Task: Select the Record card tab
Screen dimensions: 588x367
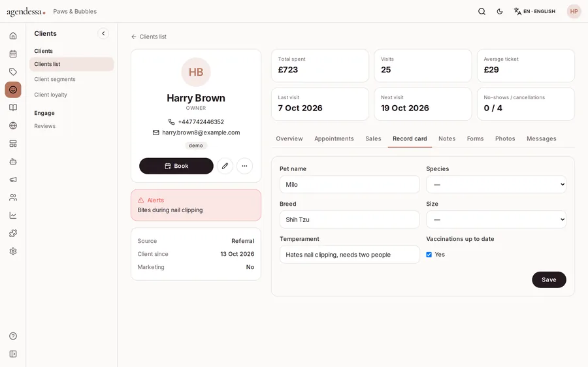Action: (x=410, y=138)
